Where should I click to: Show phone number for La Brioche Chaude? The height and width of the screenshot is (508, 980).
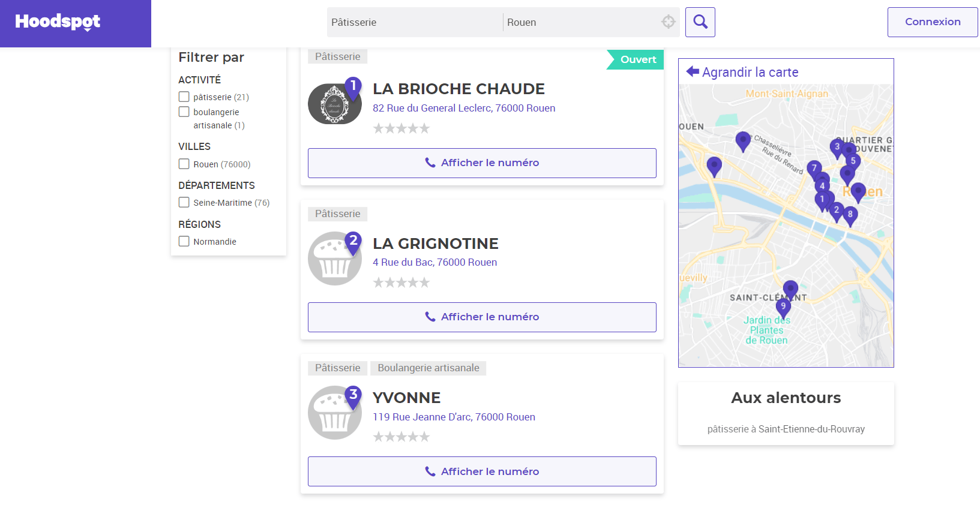coord(482,163)
